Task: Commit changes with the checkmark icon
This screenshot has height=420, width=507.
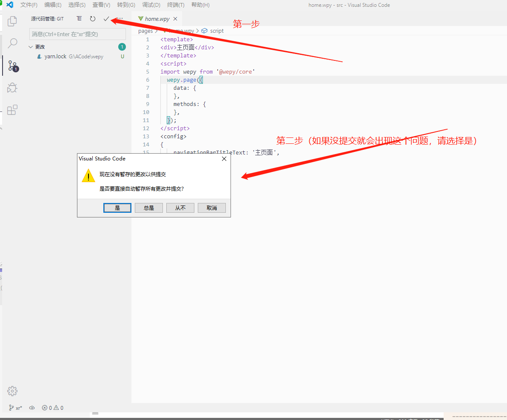Action: 106,19
